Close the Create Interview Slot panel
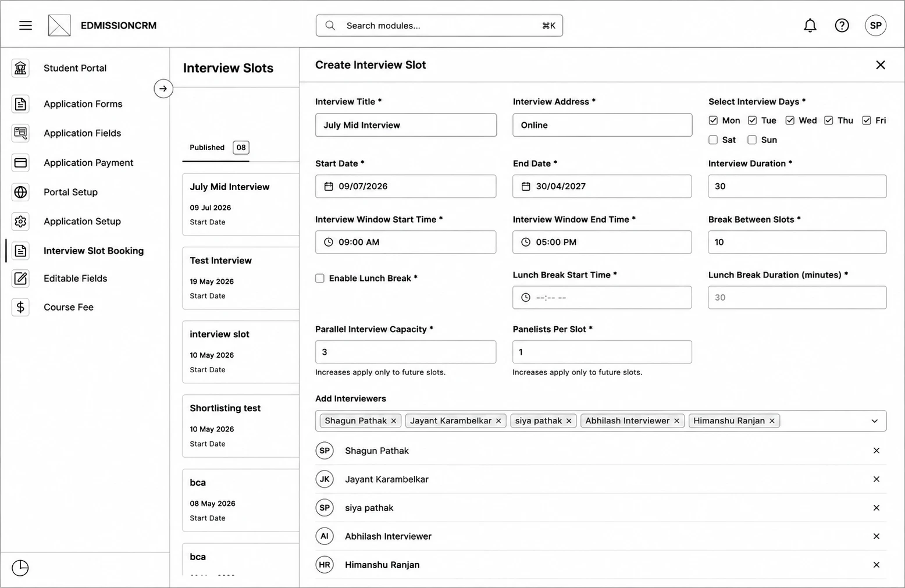 pos(881,65)
